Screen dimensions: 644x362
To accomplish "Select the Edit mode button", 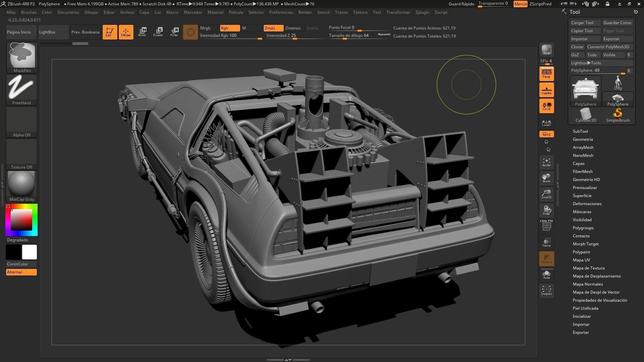I will pyautogui.click(x=110, y=32).
